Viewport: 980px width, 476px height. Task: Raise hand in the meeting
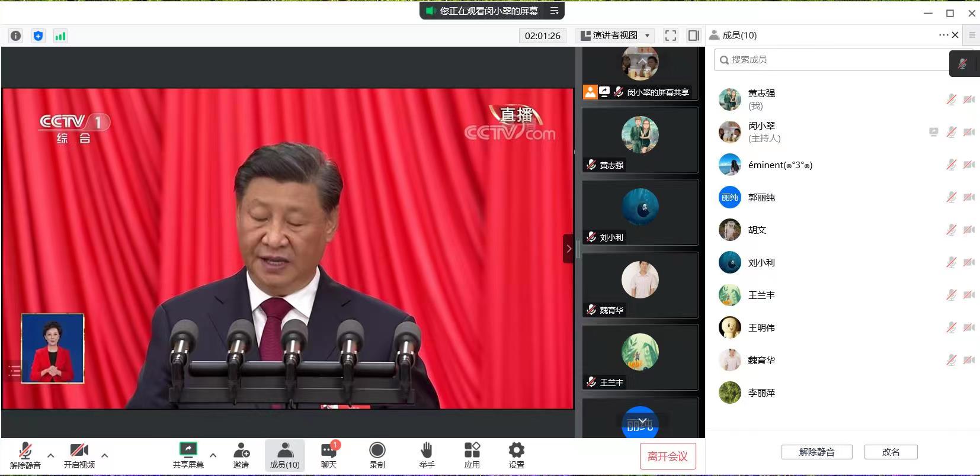427,455
